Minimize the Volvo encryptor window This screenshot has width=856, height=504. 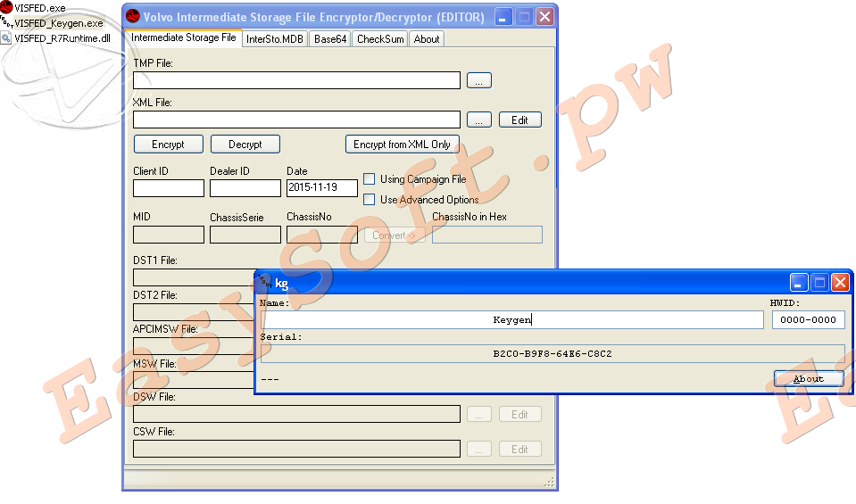(x=503, y=17)
